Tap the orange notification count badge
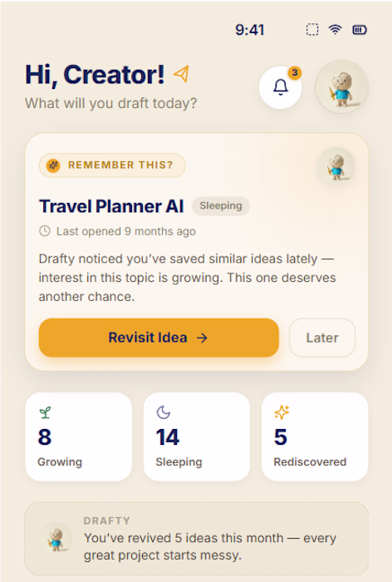This screenshot has width=392, height=582. pos(295,73)
